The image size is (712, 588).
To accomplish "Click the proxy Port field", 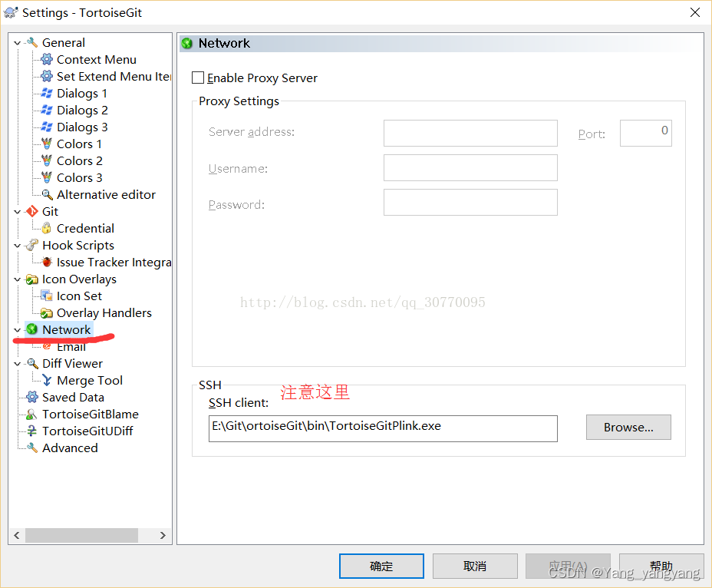I will pos(646,133).
